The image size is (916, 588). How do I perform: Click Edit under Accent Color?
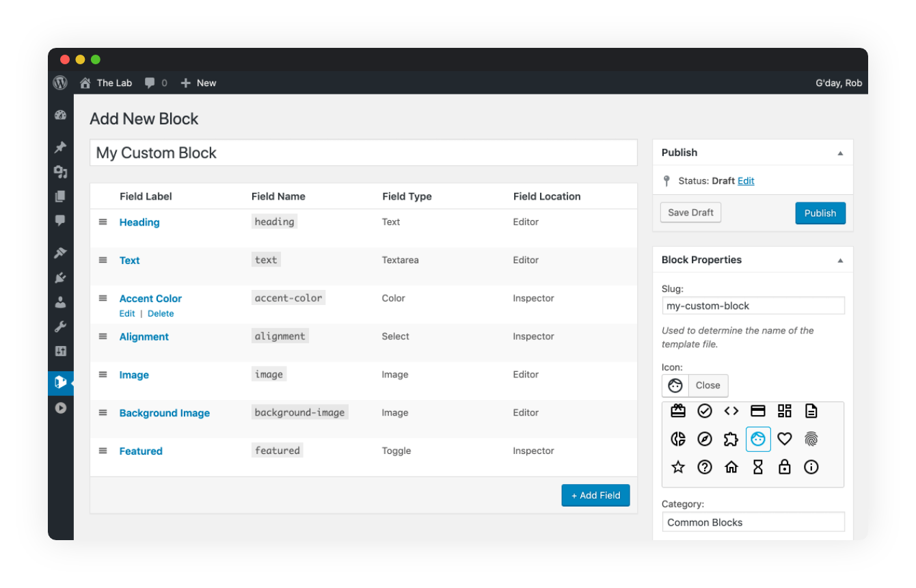[x=127, y=314]
